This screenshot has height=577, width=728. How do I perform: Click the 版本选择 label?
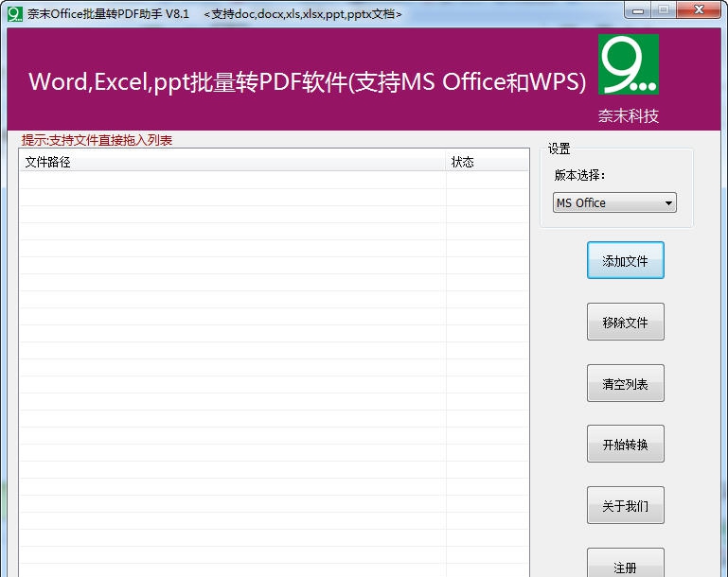(579, 175)
